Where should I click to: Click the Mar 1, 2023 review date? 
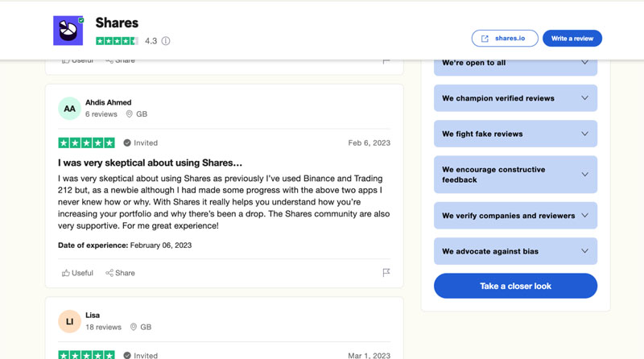pos(369,355)
